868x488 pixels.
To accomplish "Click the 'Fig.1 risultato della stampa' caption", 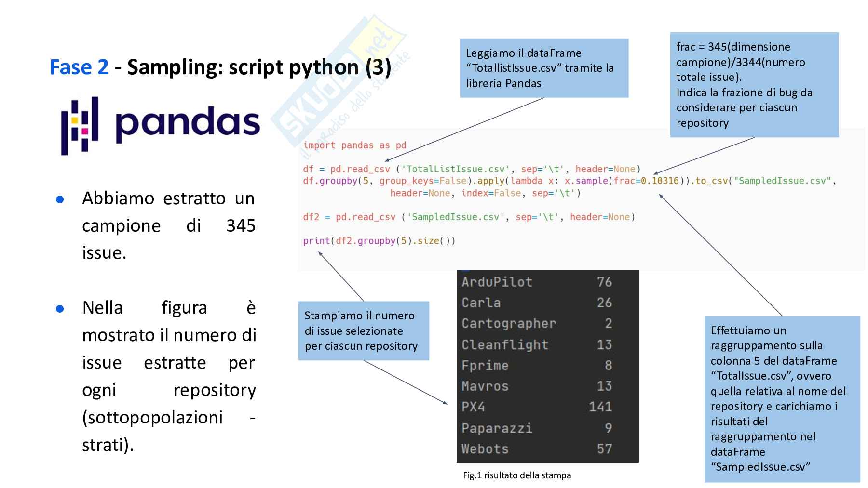I will pos(516,475).
